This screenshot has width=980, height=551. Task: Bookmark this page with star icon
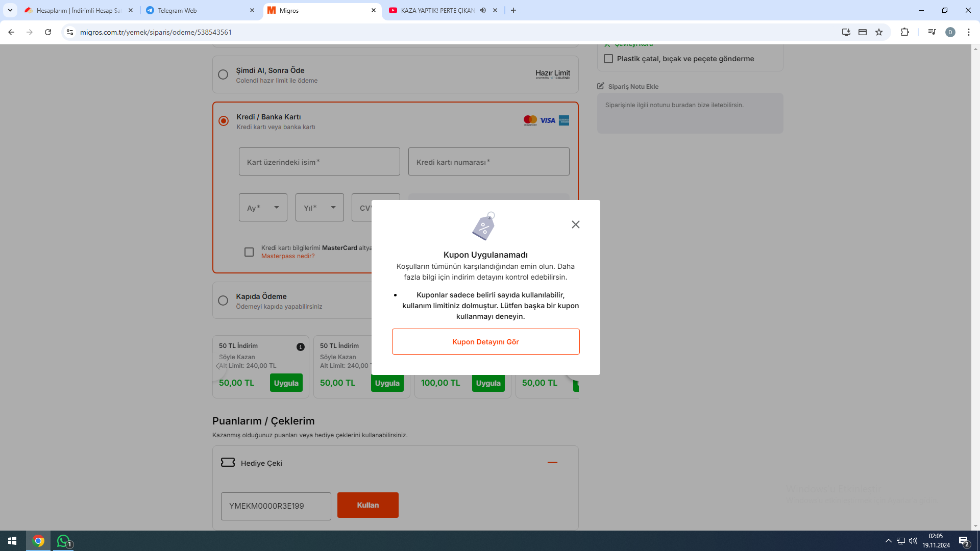click(x=879, y=32)
